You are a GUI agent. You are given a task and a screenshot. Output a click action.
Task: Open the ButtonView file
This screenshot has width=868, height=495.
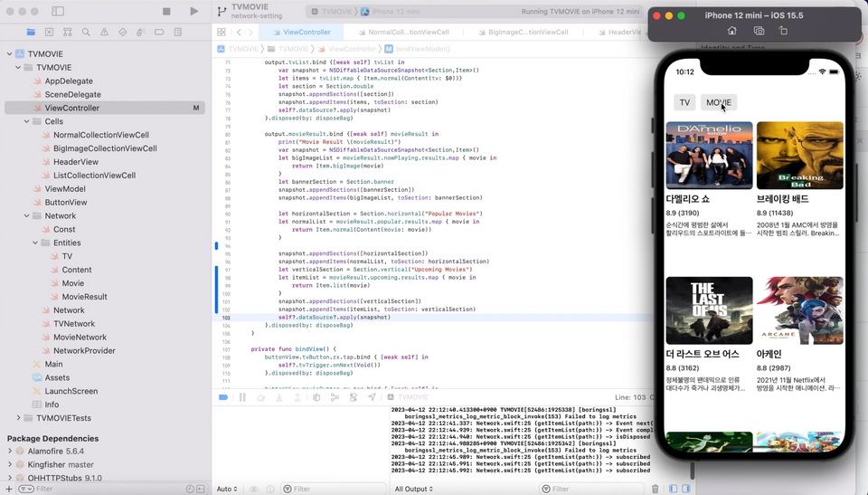point(65,203)
